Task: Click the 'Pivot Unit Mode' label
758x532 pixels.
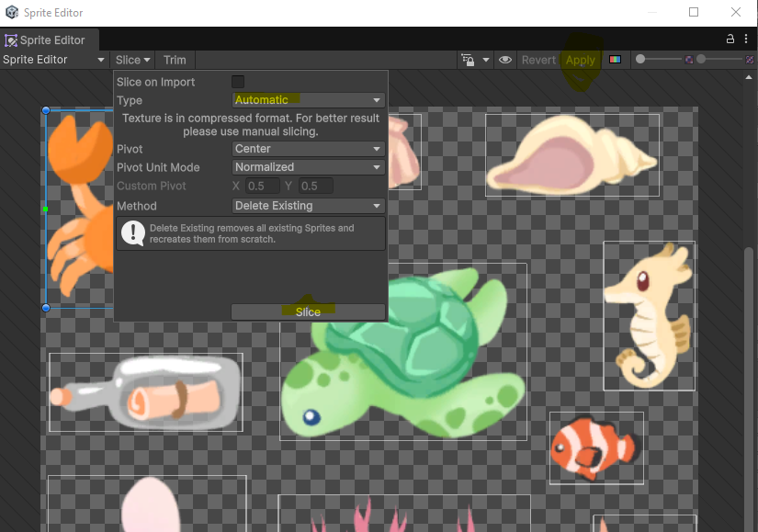Action: [x=158, y=167]
